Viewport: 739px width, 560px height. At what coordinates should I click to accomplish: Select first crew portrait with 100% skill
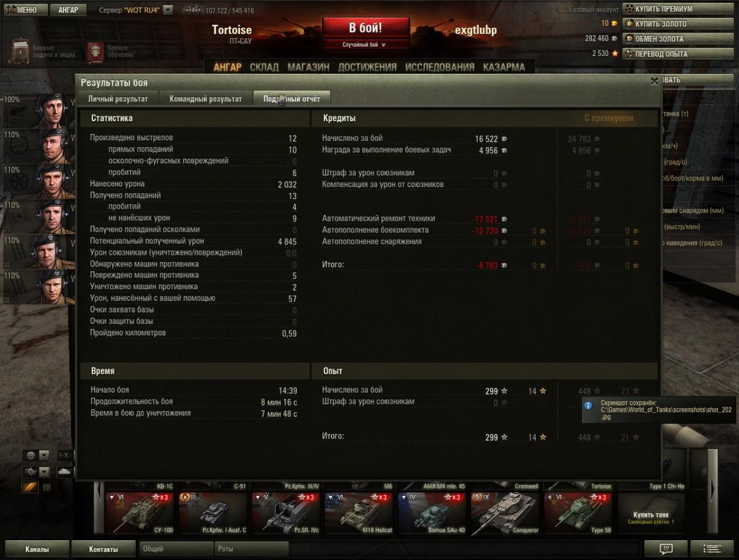tap(52, 110)
